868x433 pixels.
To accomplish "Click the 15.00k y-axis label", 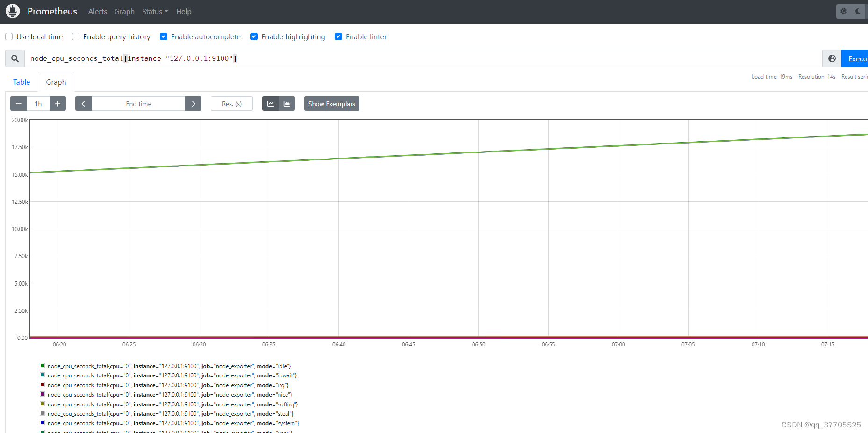I will (20, 175).
